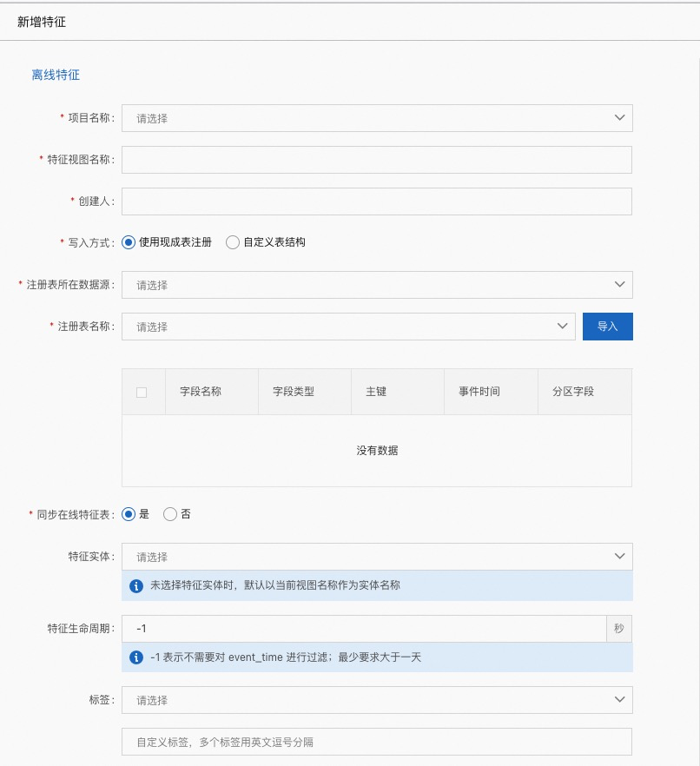
Task: Click the 特征生命周期 value field
Action: (363, 629)
